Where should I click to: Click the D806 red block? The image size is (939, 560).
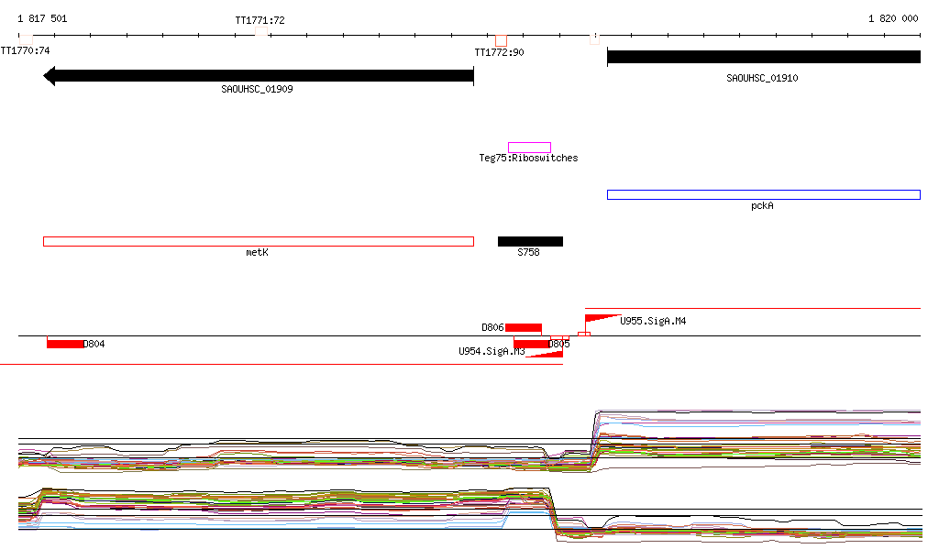pos(524,327)
